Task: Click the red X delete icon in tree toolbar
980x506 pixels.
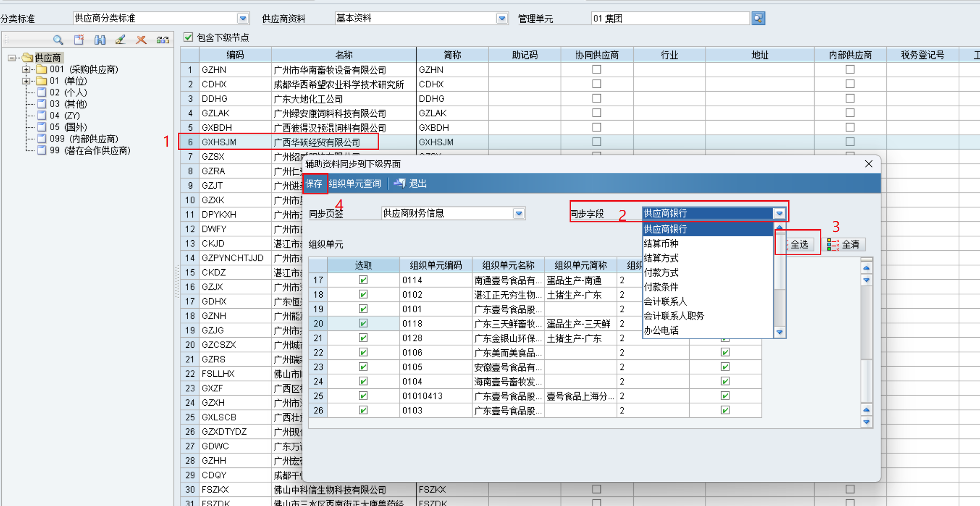Action: [141, 40]
